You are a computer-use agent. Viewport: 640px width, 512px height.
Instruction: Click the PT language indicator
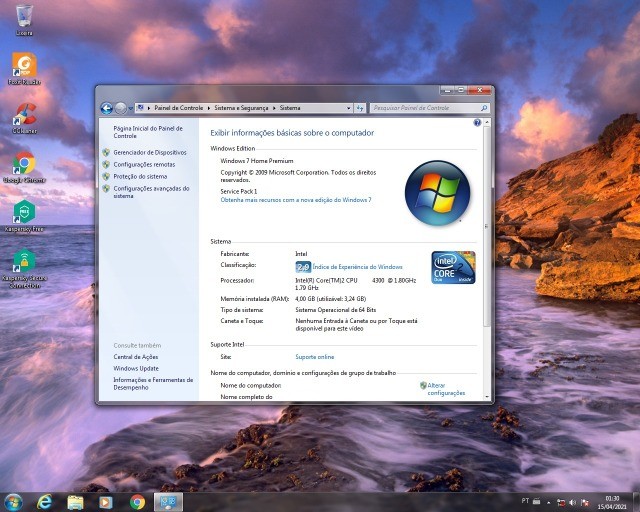point(525,501)
